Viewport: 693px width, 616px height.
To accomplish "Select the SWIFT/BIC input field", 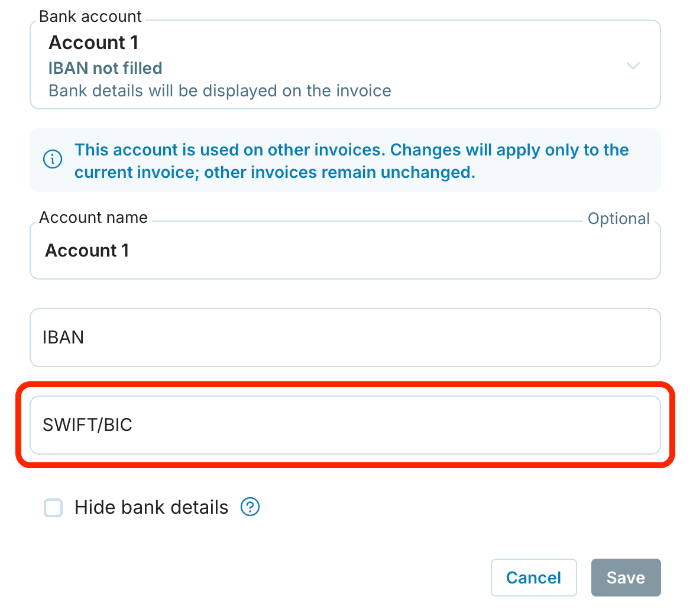I will click(345, 425).
